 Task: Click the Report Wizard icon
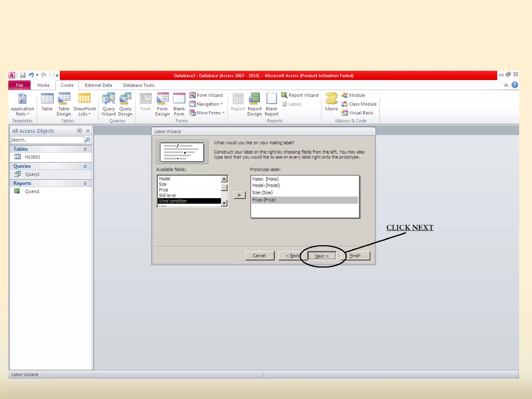[x=284, y=95]
